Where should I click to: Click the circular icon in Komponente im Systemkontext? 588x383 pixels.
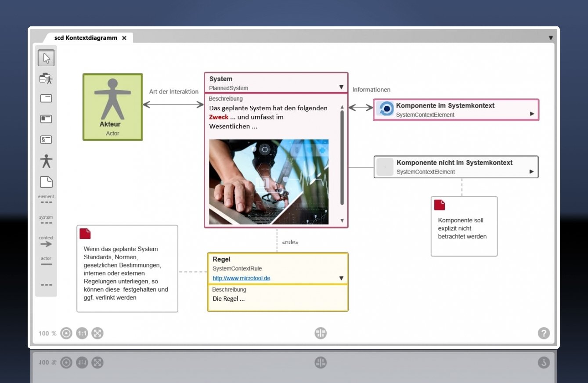386,109
